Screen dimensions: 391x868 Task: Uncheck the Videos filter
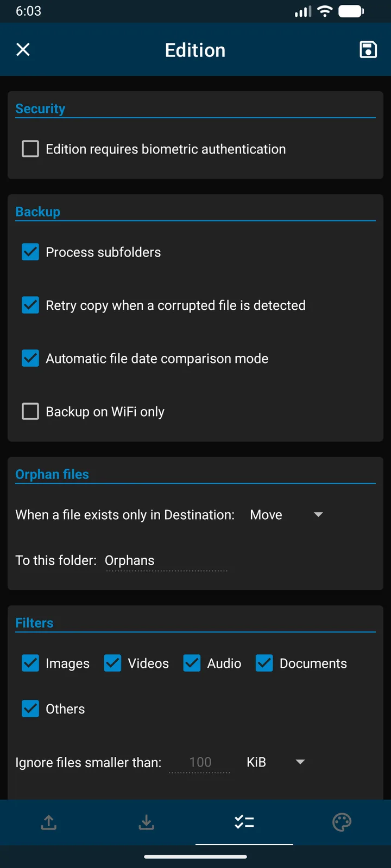[x=112, y=663]
